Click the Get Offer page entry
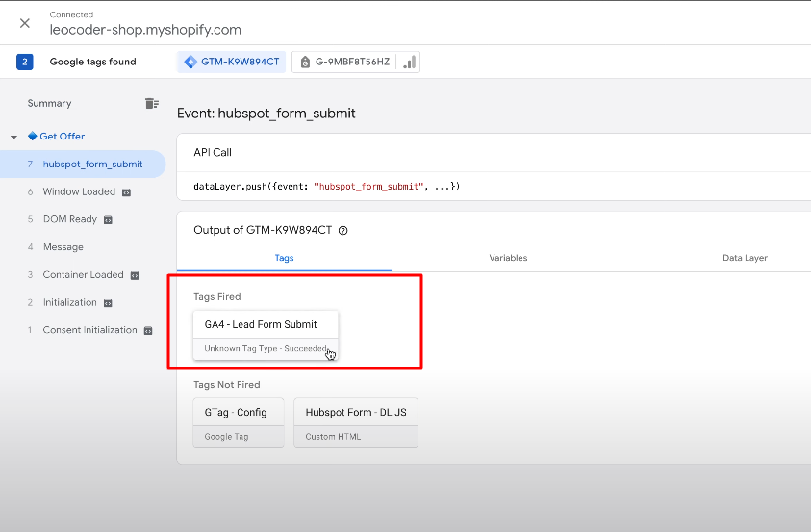This screenshot has width=811, height=532. [63, 136]
